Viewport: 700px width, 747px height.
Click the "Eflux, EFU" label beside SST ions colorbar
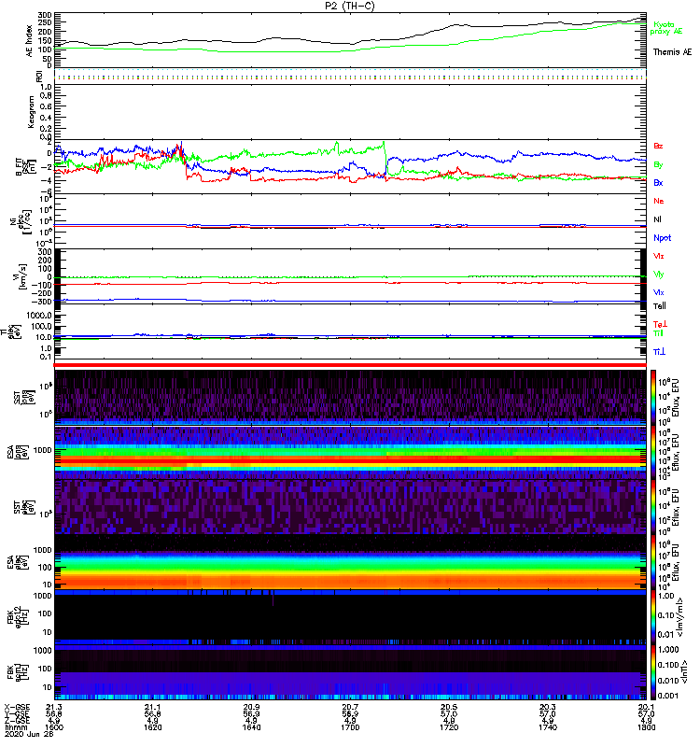pos(676,398)
